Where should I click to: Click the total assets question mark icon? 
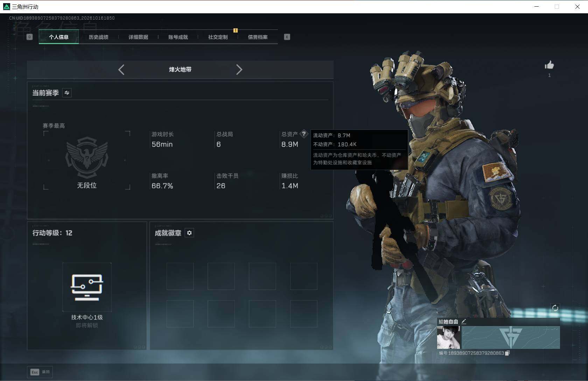click(x=304, y=134)
